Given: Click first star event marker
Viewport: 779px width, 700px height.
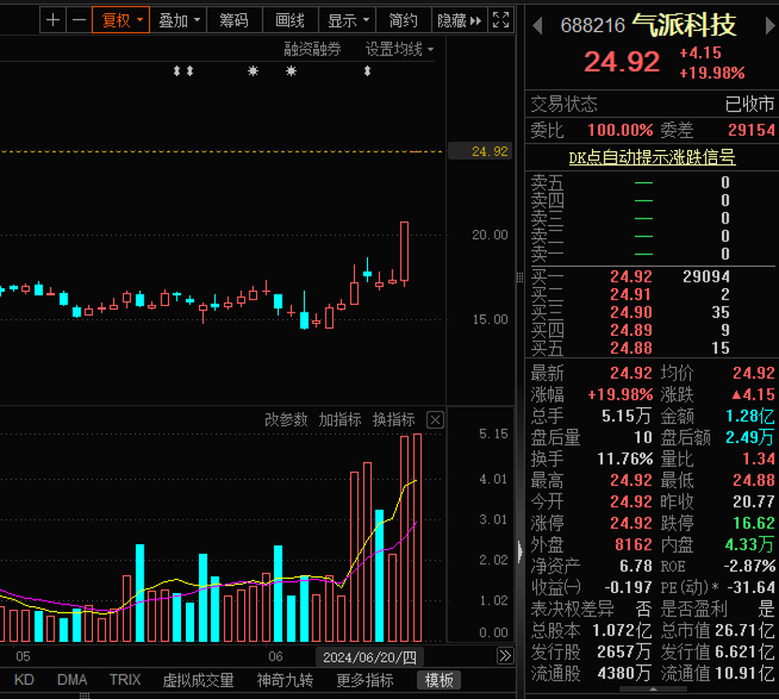Looking at the screenshot, I should pos(252,71).
